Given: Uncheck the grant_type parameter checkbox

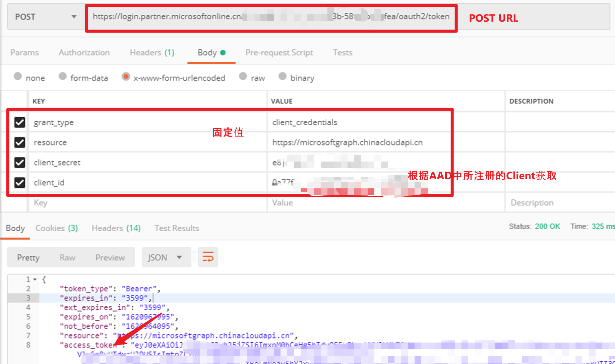Looking at the screenshot, I should point(20,122).
